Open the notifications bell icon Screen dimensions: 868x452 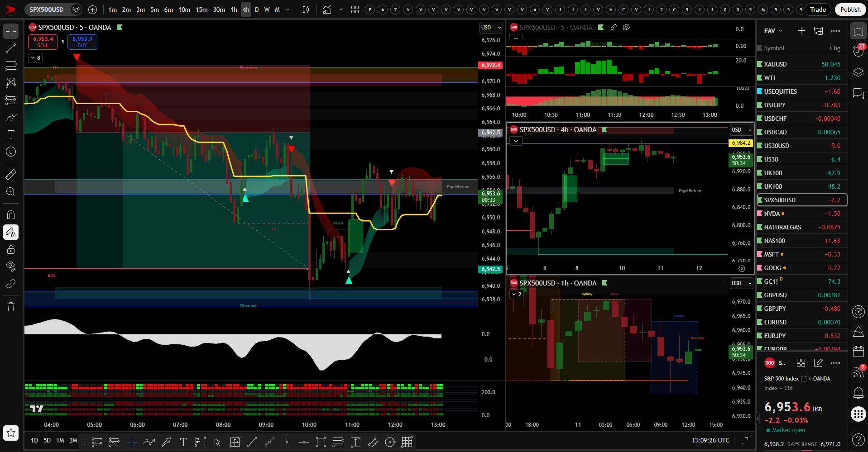tap(858, 393)
